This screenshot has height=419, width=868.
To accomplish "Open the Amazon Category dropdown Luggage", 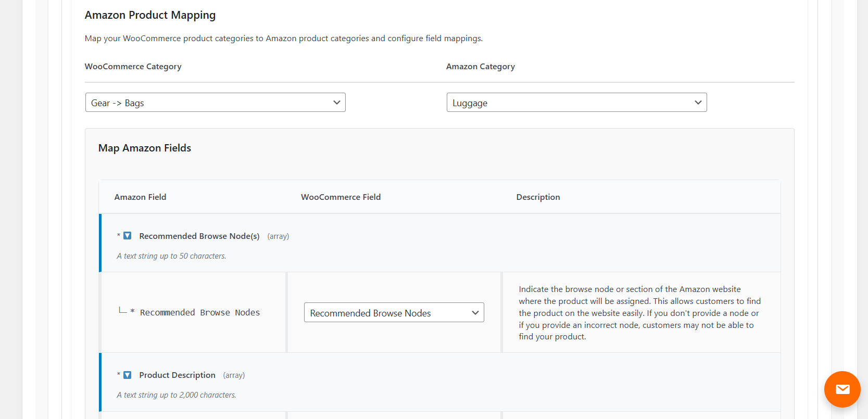I will click(576, 103).
